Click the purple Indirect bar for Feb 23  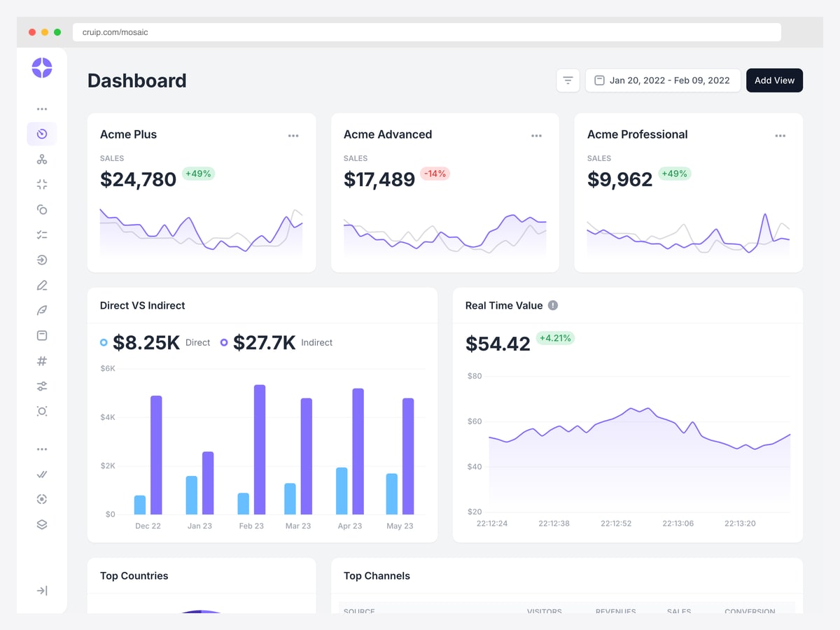[x=260, y=449]
